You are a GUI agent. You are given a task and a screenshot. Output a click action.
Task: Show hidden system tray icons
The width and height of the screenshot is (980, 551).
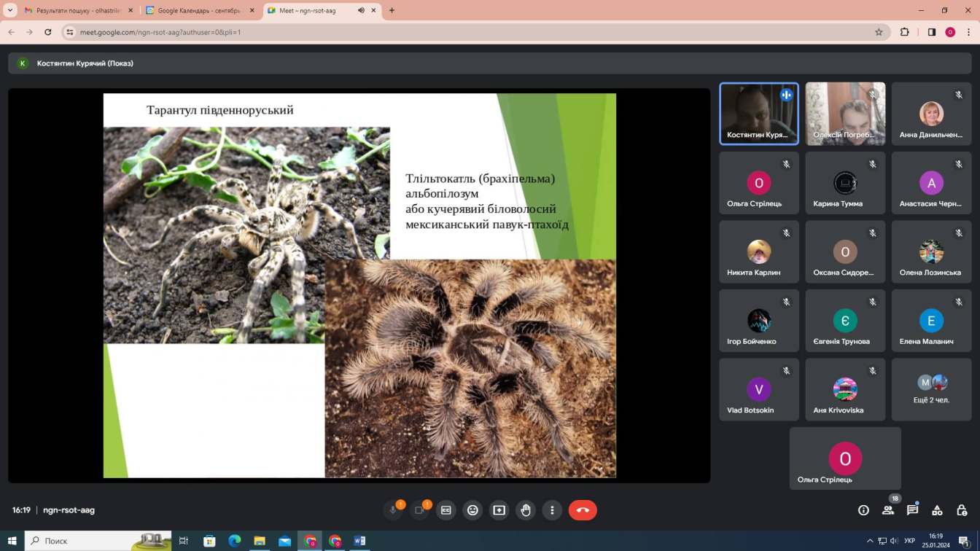(869, 541)
